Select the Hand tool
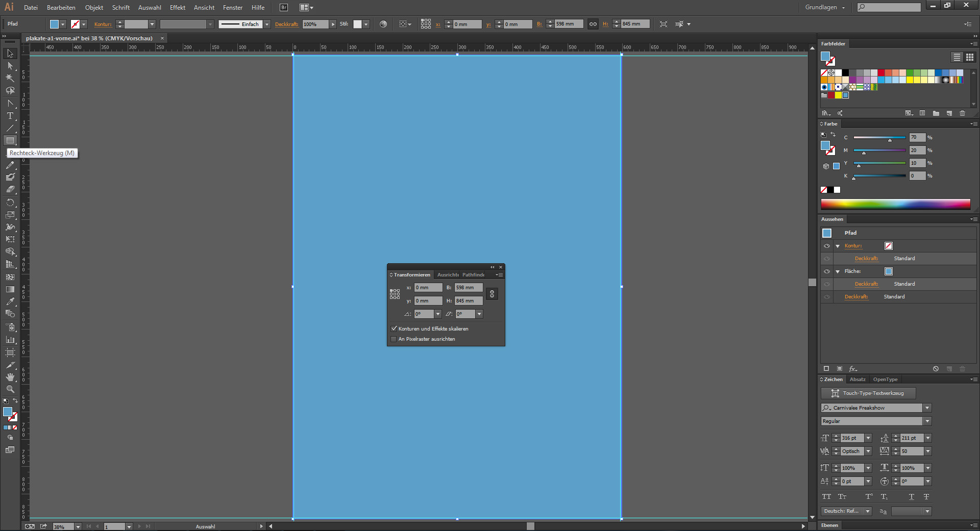 (x=10, y=377)
